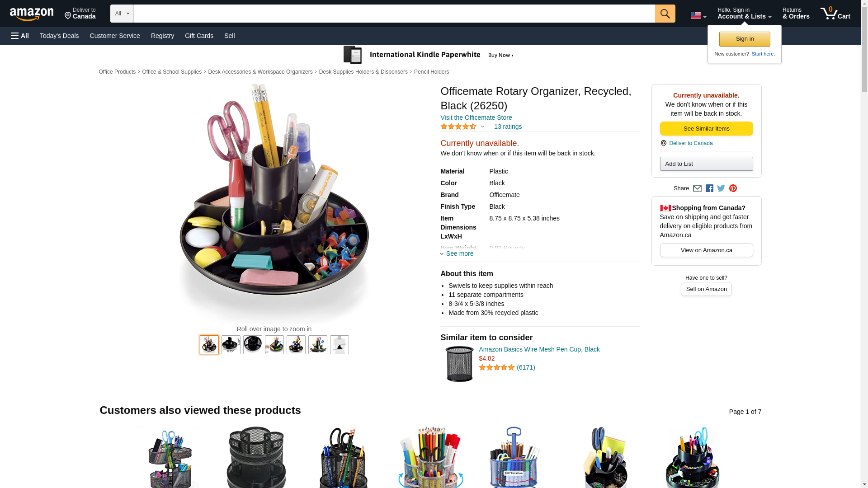Click the Sign in button

coord(745,39)
